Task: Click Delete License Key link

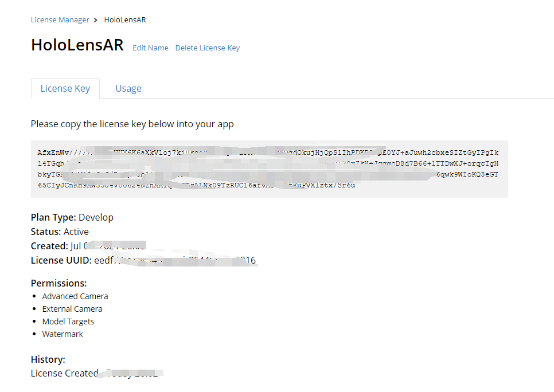Action: click(x=208, y=48)
